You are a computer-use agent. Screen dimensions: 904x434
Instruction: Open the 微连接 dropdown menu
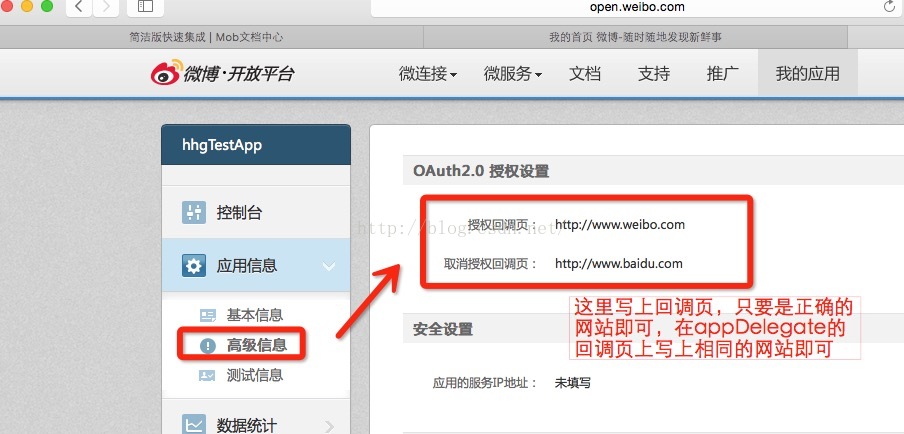tap(428, 74)
